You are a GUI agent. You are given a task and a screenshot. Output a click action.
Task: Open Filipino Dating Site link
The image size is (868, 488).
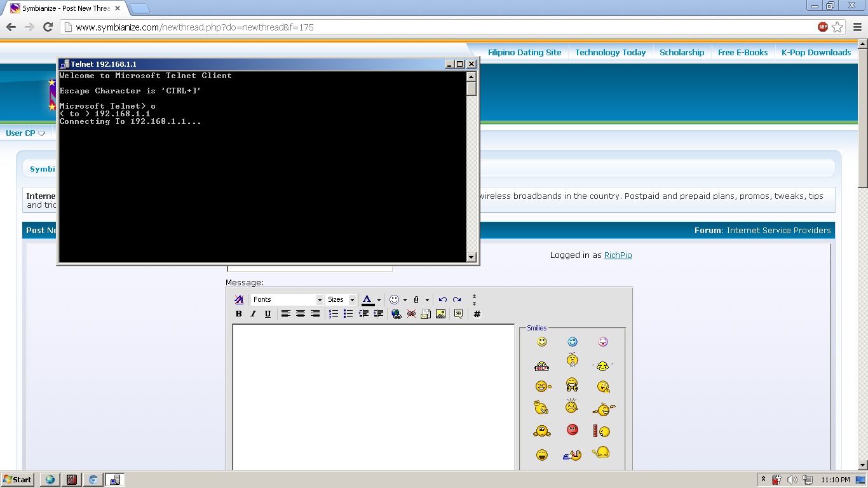tap(525, 53)
